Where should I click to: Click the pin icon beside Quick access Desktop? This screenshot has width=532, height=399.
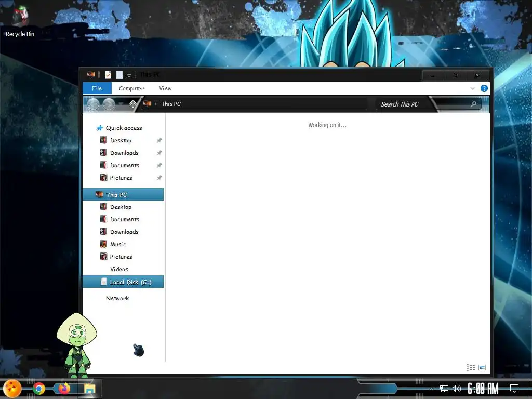pos(159,140)
